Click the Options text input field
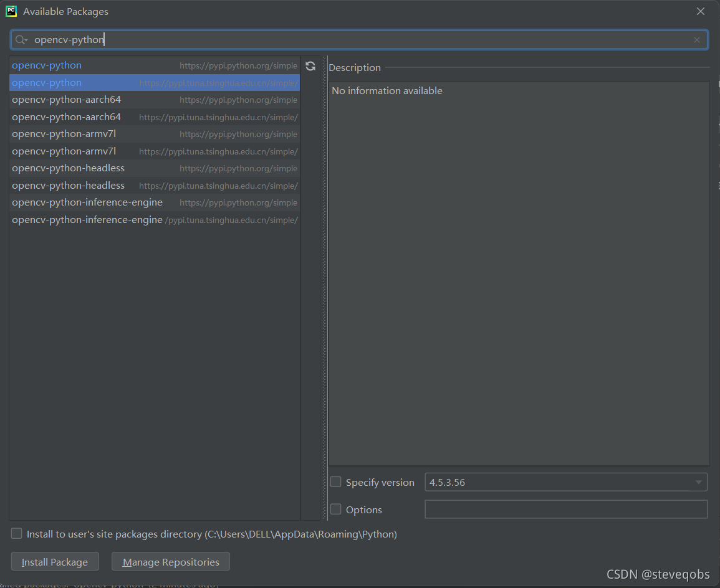 [x=566, y=509]
